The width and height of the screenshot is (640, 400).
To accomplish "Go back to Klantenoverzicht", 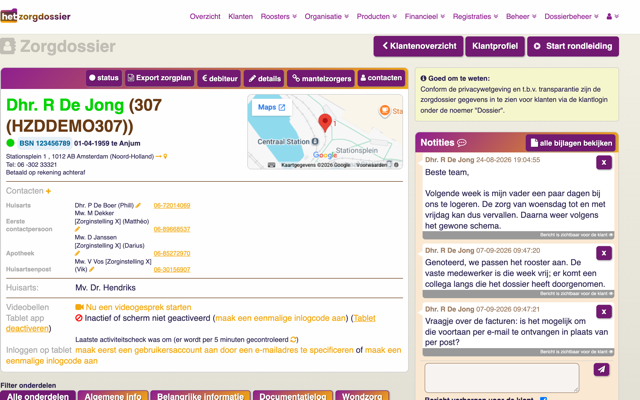I will point(418,46).
